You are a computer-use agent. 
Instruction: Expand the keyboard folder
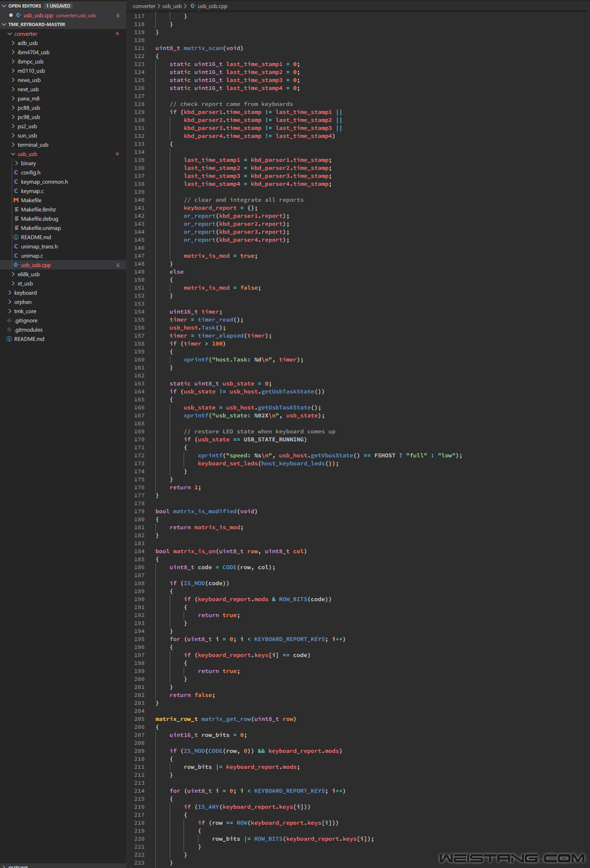tap(10, 293)
